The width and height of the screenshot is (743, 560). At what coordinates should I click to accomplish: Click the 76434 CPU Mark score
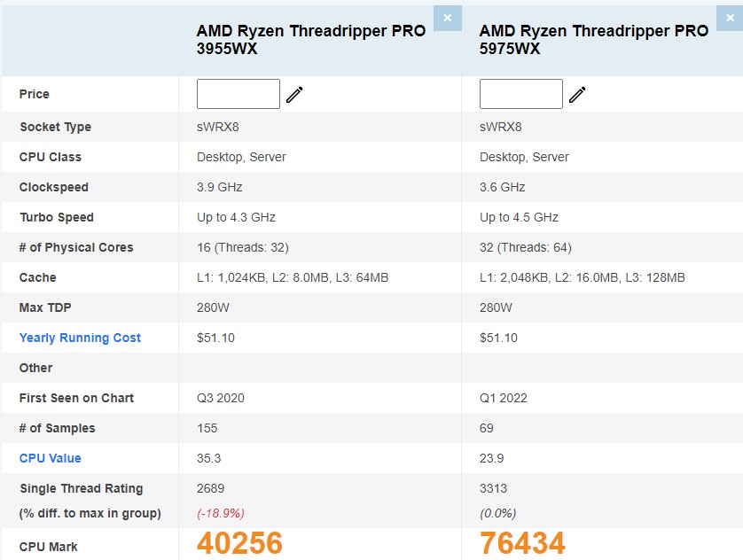[522, 544]
